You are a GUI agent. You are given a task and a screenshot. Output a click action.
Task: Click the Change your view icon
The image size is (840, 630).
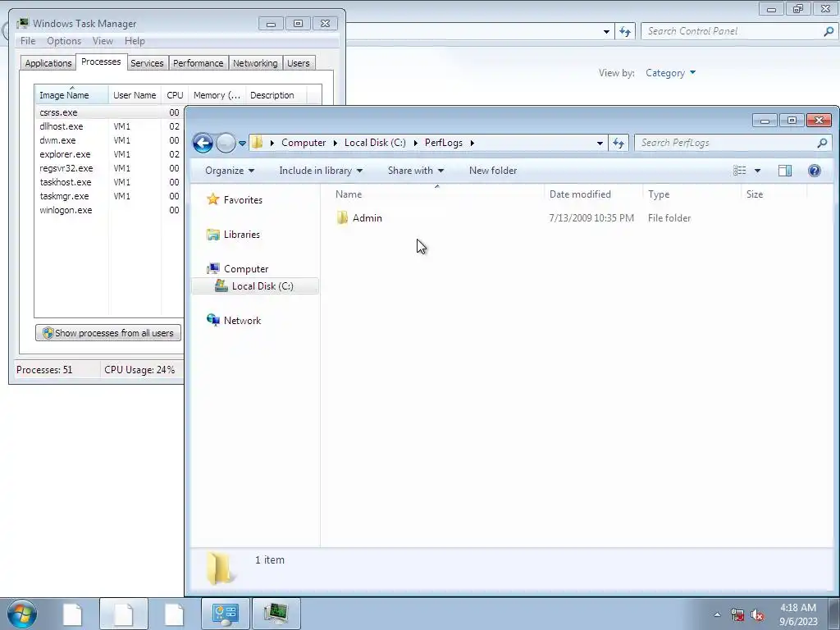click(x=740, y=171)
